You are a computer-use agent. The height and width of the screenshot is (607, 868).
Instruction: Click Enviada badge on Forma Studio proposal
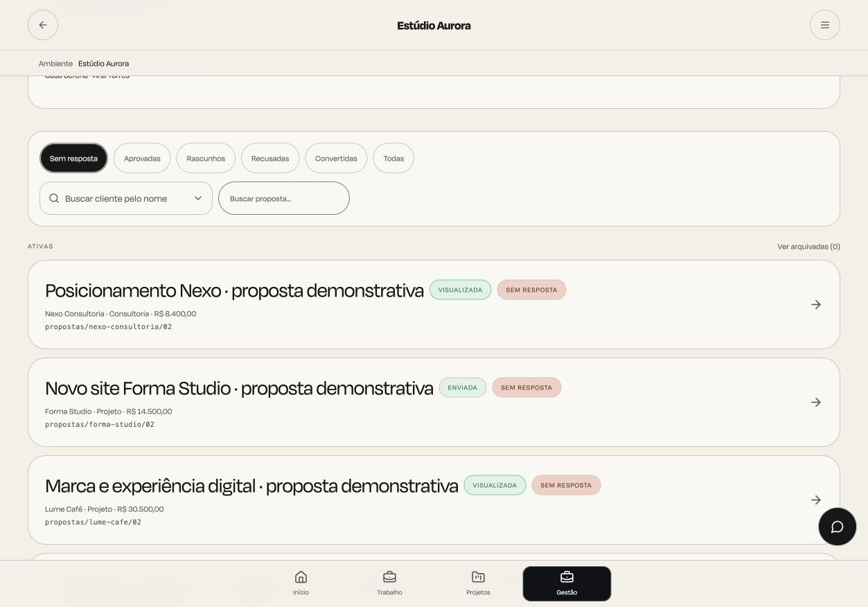click(463, 387)
